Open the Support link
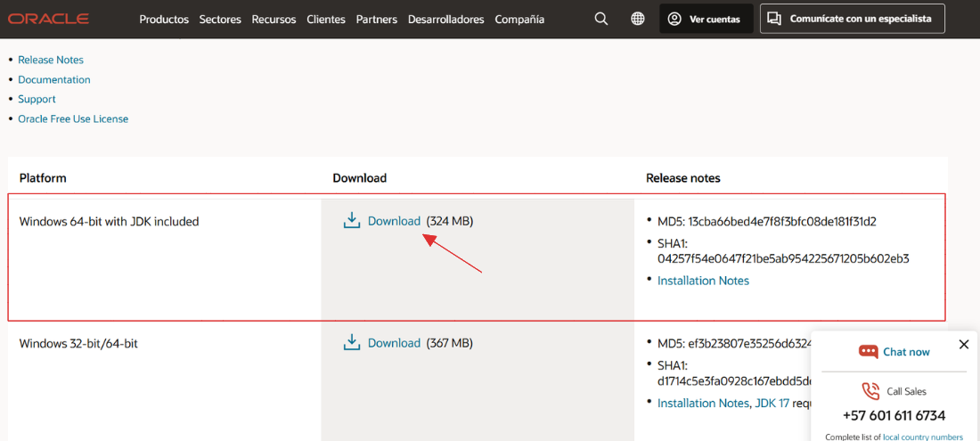Image resolution: width=980 pixels, height=441 pixels. [x=37, y=99]
